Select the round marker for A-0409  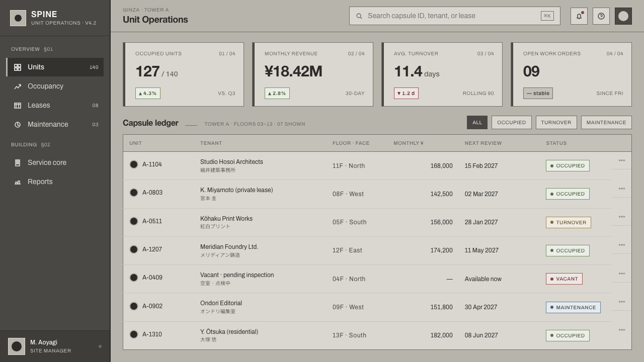click(134, 278)
